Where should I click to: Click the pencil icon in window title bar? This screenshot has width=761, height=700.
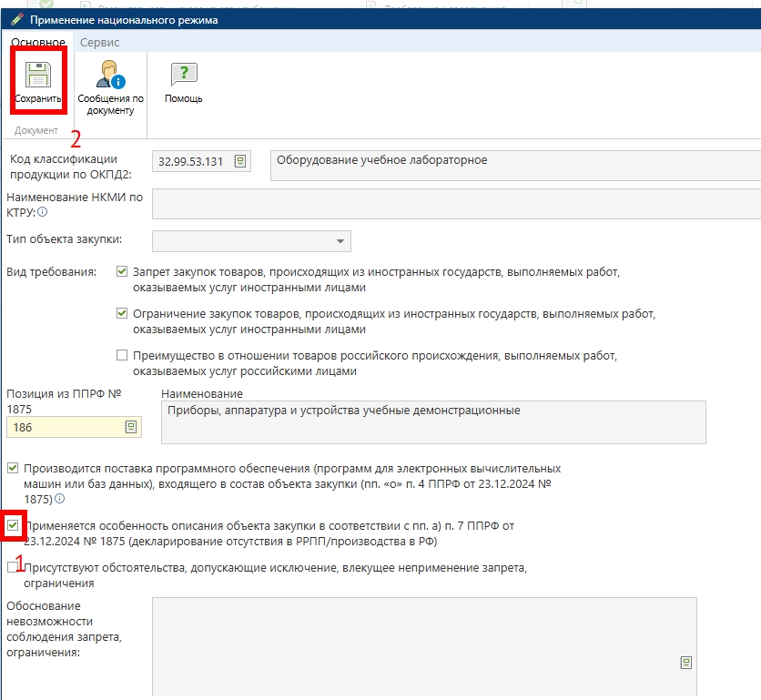point(17,19)
